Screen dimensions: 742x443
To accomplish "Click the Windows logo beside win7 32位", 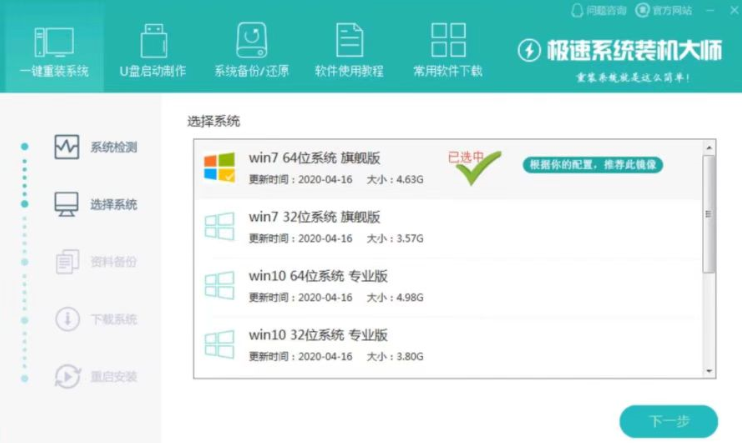I will 219,226.
